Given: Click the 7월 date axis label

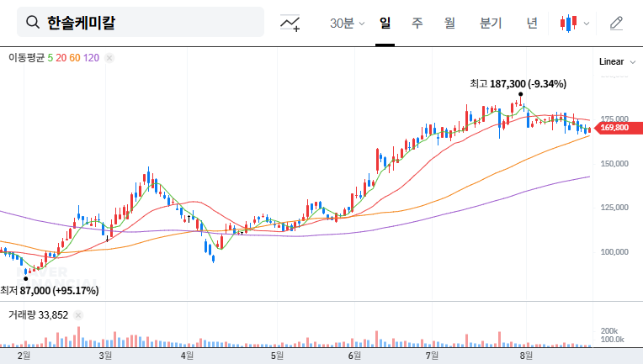Looking at the screenshot, I should 432,356.
